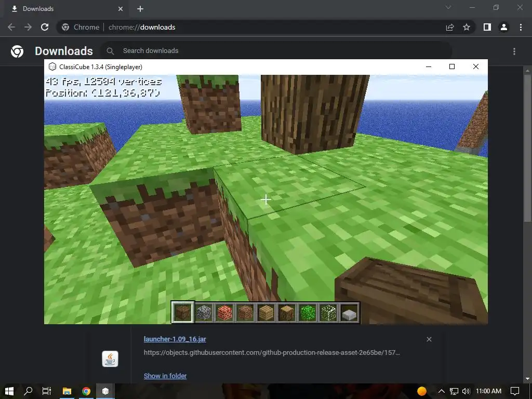
Task: Click Show in folder link
Action: pyautogui.click(x=165, y=376)
